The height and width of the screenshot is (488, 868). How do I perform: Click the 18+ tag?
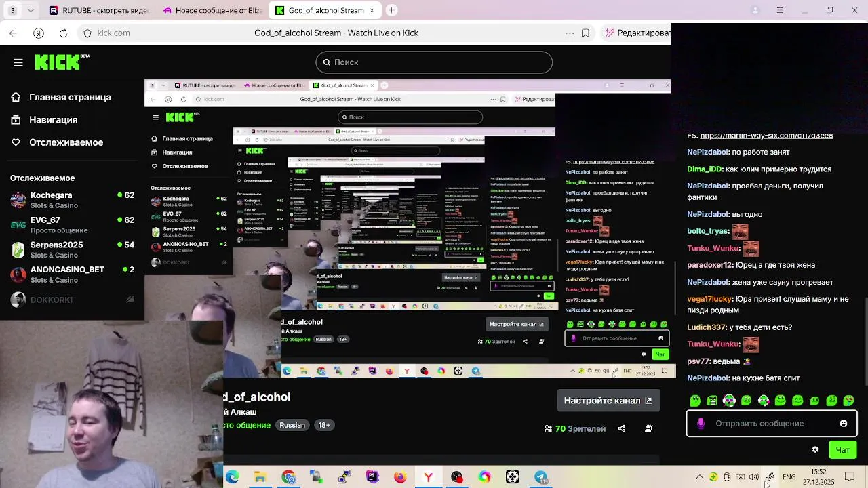pyautogui.click(x=324, y=425)
